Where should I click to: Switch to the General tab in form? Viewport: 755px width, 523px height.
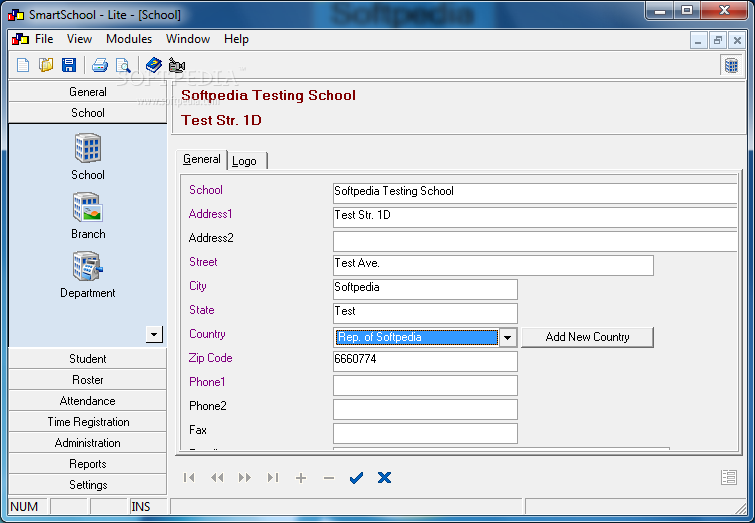point(202,159)
